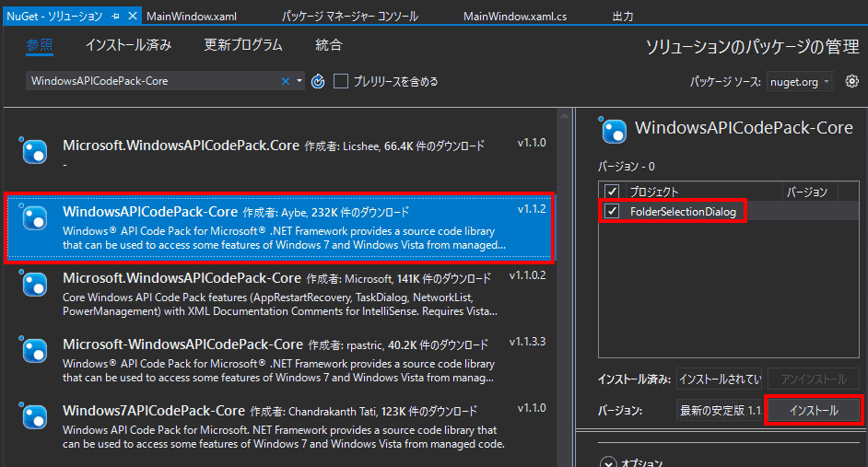868x467 pixels.
Task: Open the package source settings gear
Action: [852, 81]
